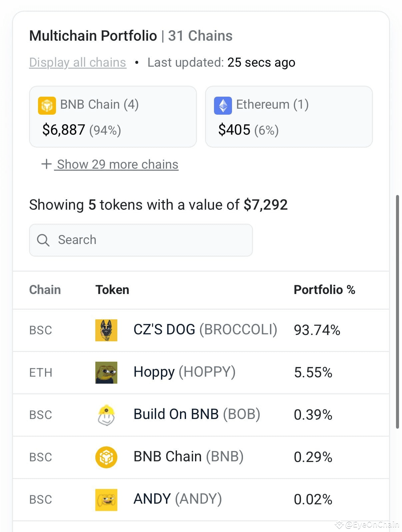Click the BNB Chain logo icon
This screenshot has height=532, width=402.
[47, 105]
